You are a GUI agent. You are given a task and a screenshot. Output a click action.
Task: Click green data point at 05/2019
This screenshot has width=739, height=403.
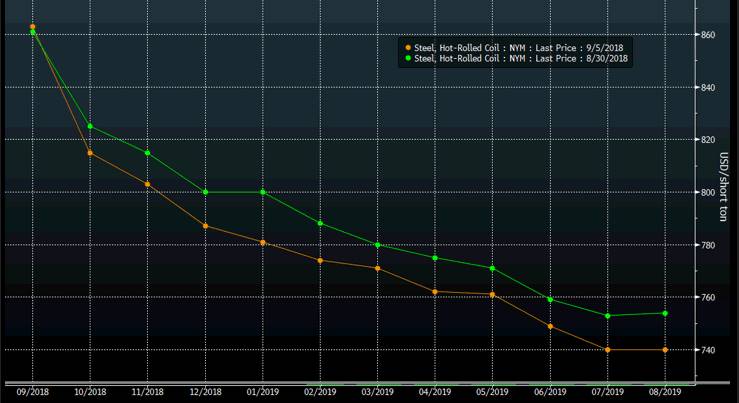coord(493,268)
